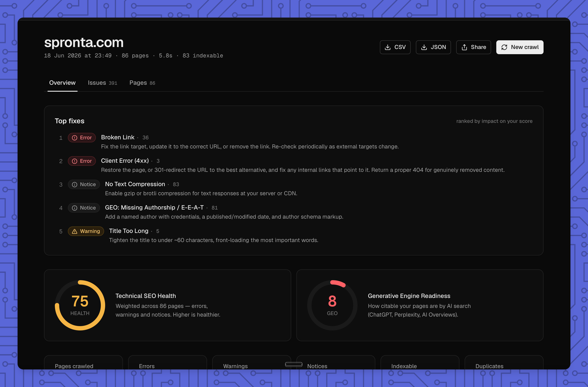Click 'Fix the link target' description text
This screenshot has width=588, height=387.
tap(250, 147)
